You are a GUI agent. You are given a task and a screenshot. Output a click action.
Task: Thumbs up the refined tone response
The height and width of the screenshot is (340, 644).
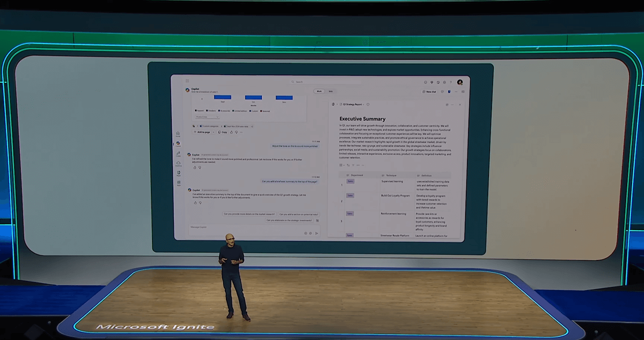pos(195,167)
